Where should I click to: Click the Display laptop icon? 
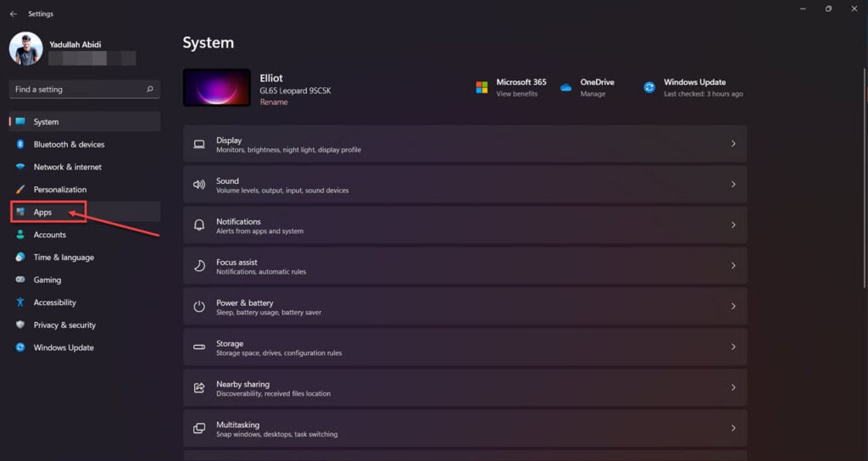pyautogui.click(x=199, y=144)
